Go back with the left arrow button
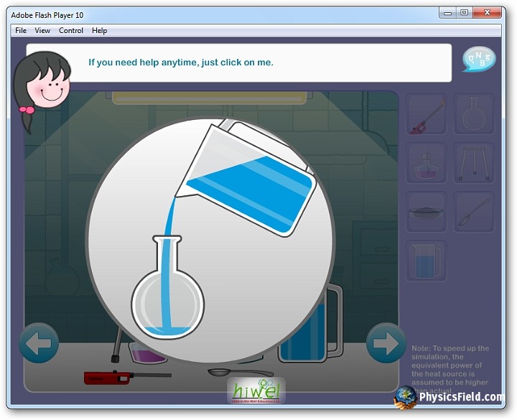Viewport: 517px width, 420px height. click(x=39, y=343)
